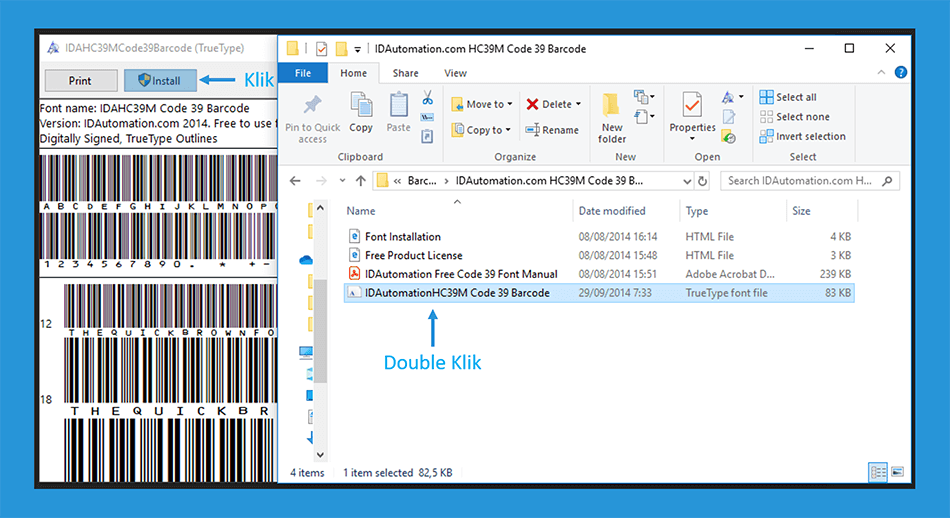Image resolution: width=950 pixels, height=518 pixels.
Task: Click the Quick Access Properties icon in title bar
Action: 321,48
